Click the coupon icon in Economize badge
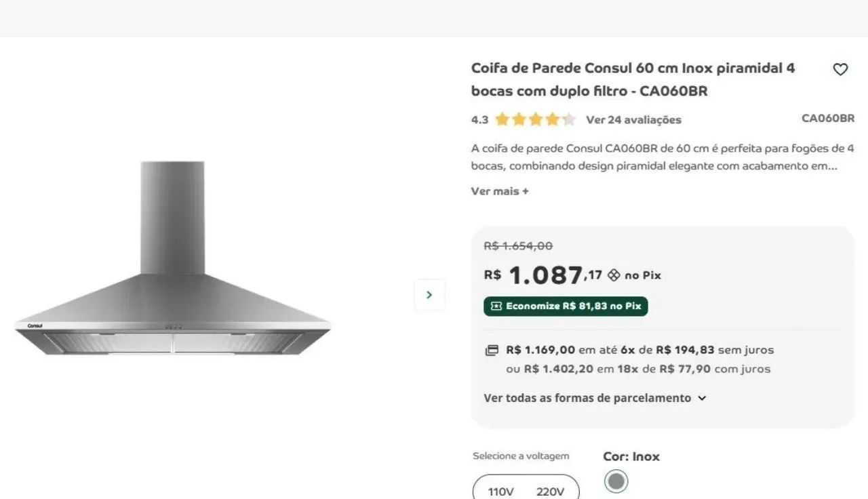 click(496, 306)
